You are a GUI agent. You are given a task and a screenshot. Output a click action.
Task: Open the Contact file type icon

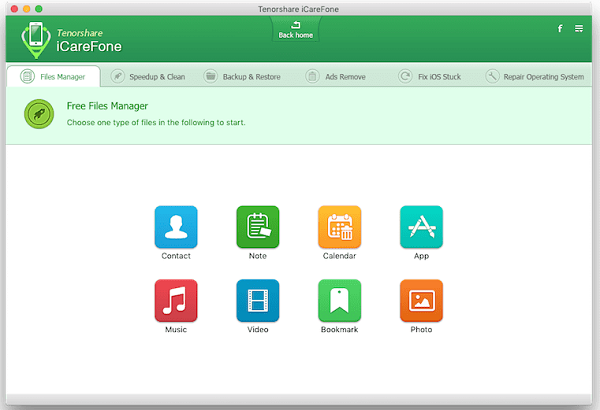click(175, 227)
